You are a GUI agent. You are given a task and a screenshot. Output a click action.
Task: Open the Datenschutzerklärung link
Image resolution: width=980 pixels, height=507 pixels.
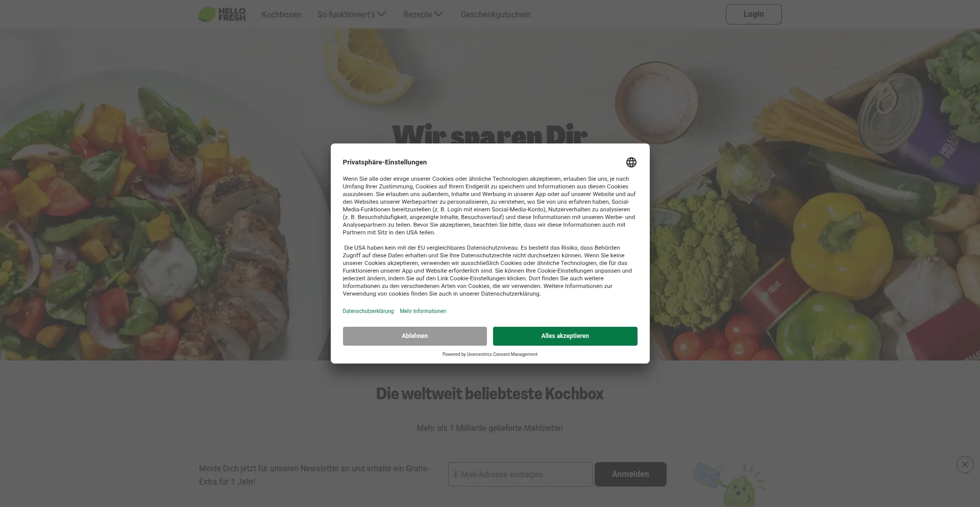(368, 311)
